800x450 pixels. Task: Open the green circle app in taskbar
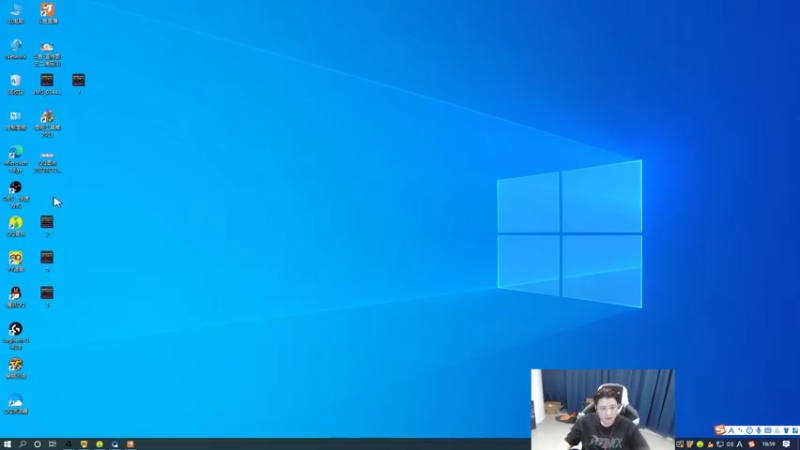pos(99,444)
